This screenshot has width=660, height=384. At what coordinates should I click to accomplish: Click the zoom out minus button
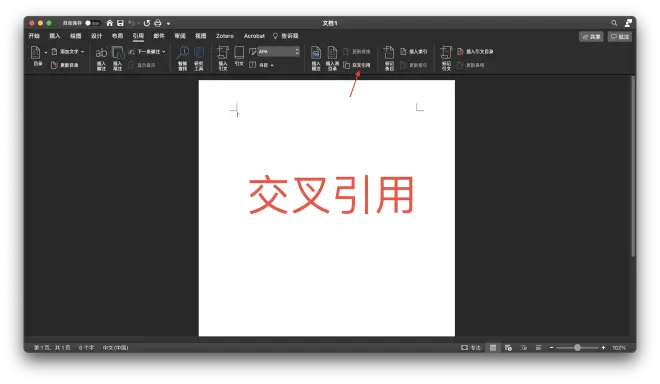click(x=551, y=348)
